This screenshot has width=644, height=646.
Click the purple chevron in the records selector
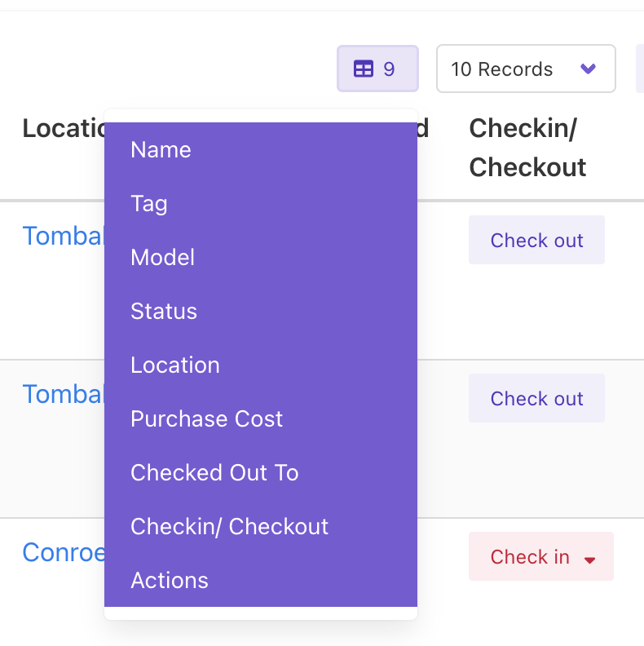coord(588,69)
